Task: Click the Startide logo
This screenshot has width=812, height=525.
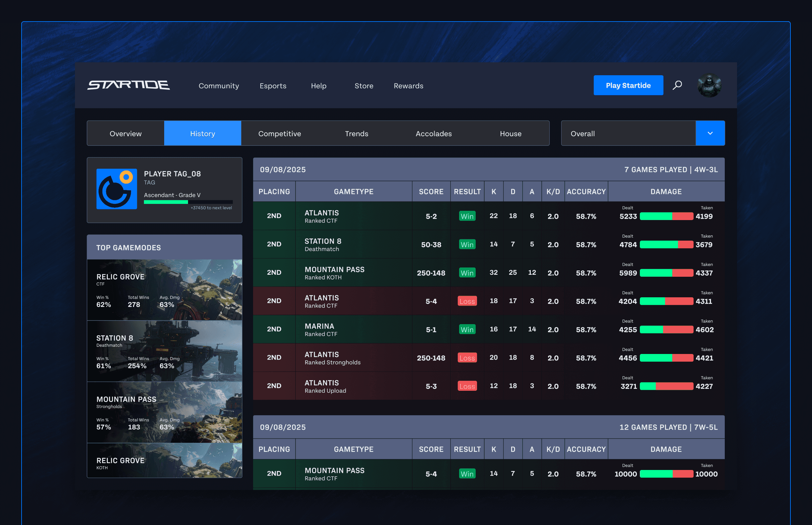Action: [129, 85]
